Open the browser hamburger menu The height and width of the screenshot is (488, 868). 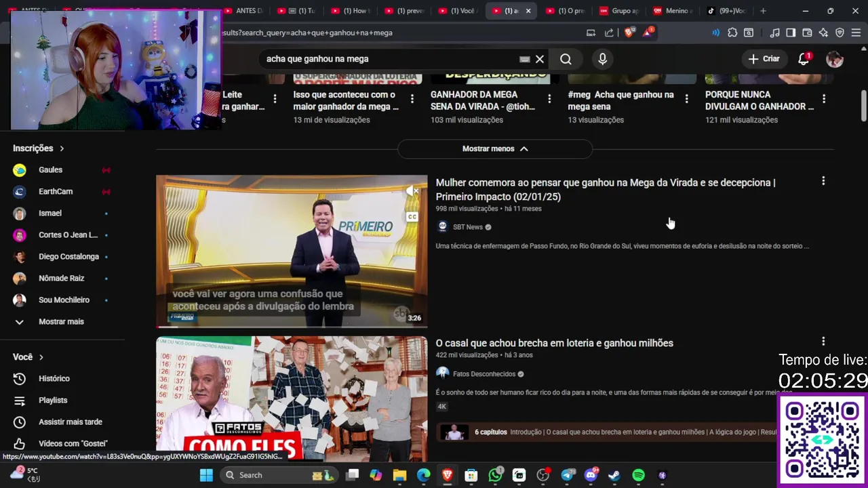coord(856,33)
